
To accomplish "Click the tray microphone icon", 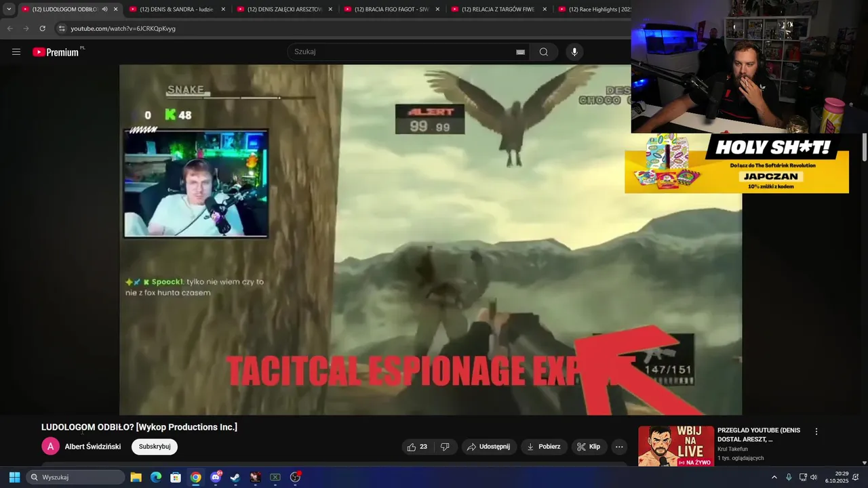I will (x=789, y=477).
